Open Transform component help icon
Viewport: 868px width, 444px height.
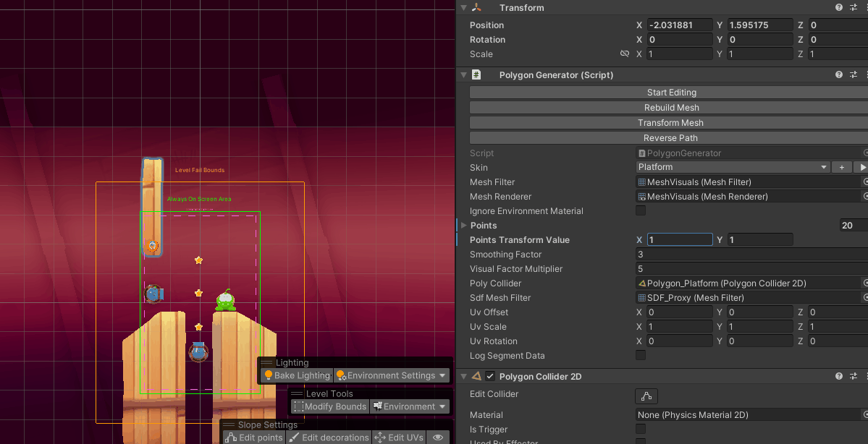(x=839, y=8)
